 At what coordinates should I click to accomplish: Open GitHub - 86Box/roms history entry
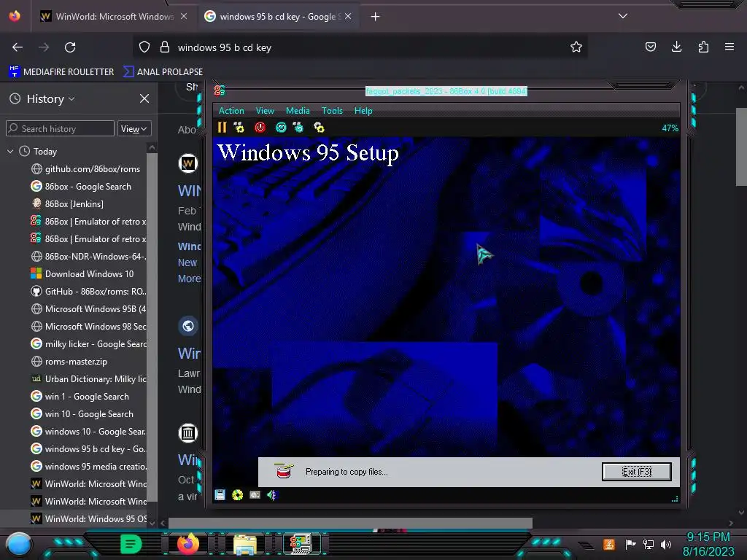click(88, 292)
